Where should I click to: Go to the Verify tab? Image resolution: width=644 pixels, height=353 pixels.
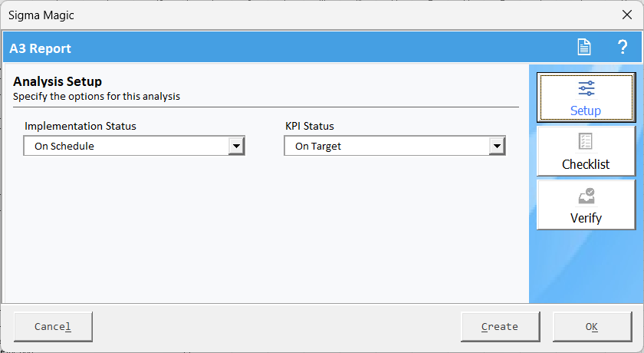(x=586, y=218)
